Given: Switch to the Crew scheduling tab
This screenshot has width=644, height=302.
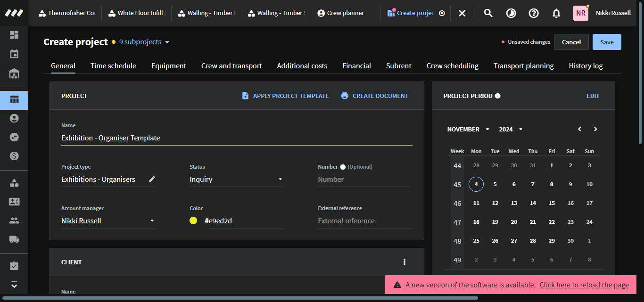Looking at the screenshot, I should click(x=453, y=66).
